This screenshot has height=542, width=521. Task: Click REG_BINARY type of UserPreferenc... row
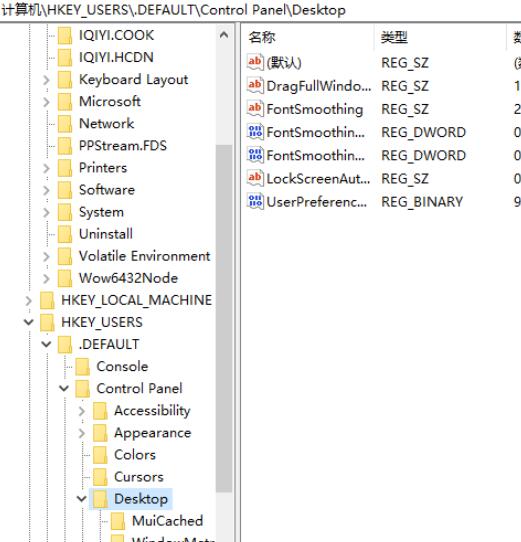pos(422,202)
